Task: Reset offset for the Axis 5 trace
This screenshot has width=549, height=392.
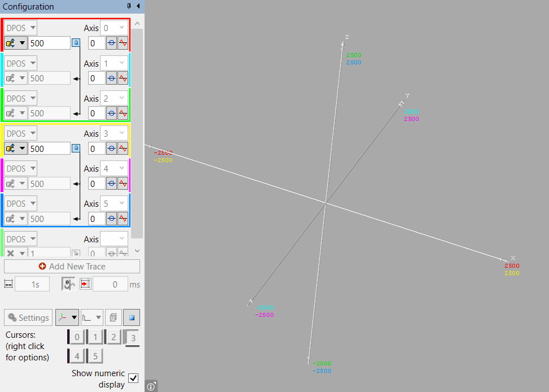Action: [x=111, y=219]
